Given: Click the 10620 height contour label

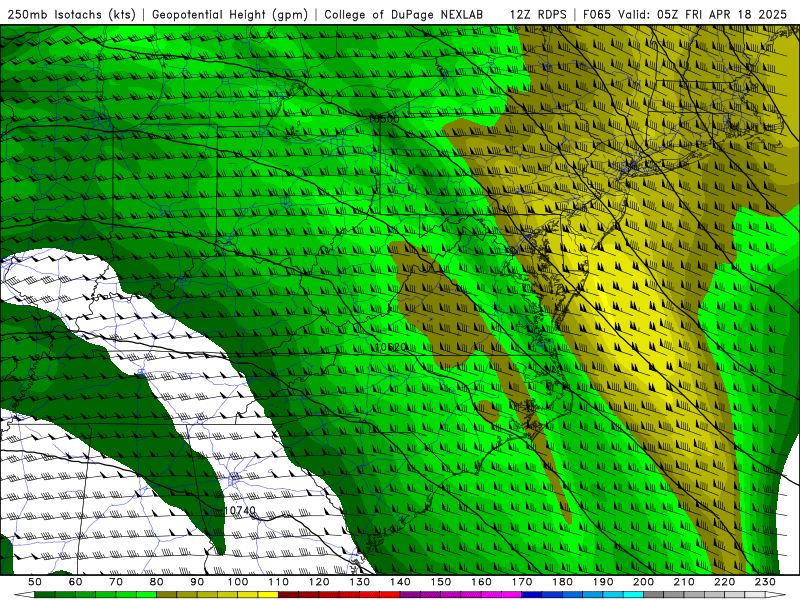Looking at the screenshot, I should 391,347.
